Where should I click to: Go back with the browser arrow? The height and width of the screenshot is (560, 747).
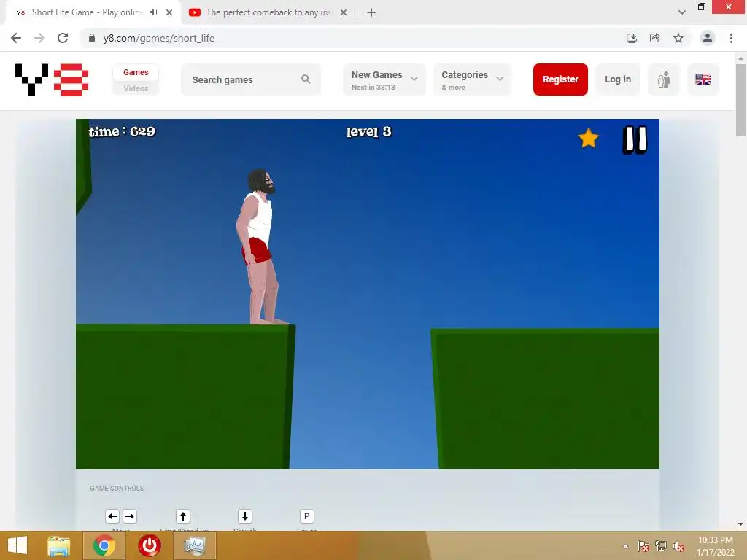coord(16,38)
